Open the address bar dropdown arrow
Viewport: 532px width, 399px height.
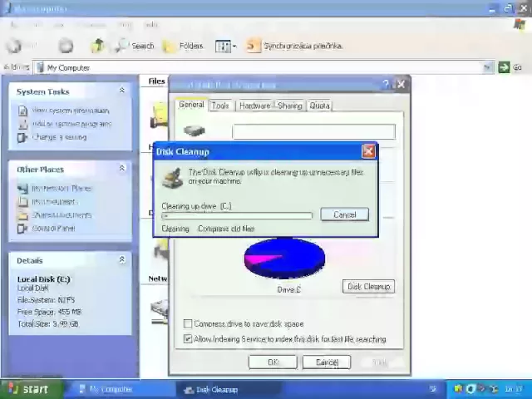[x=488, y=67]
